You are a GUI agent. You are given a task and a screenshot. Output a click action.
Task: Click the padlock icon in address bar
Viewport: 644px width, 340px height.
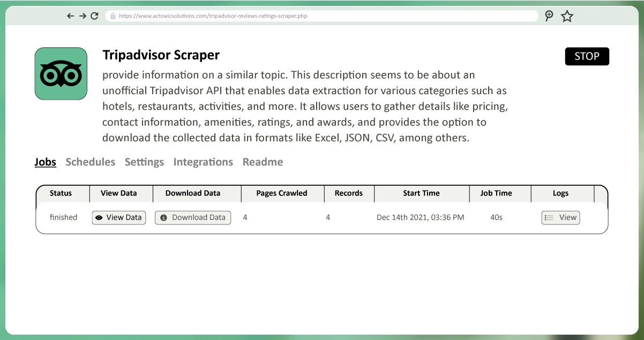point(113,16)
